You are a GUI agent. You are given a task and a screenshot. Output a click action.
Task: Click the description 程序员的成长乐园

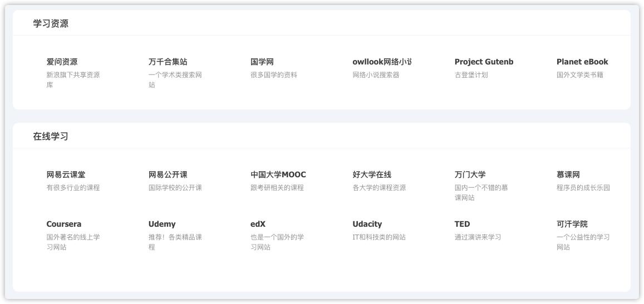pos(583,188)
